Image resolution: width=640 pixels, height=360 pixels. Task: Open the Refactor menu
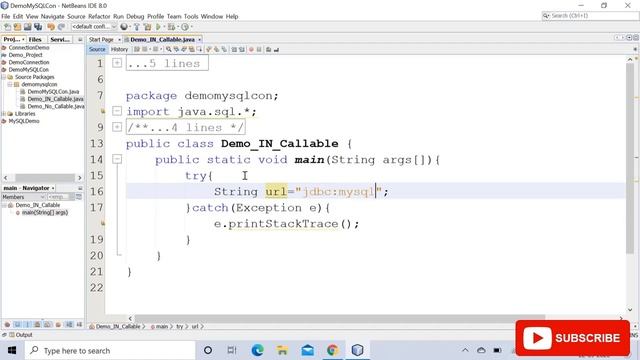click(99, 16)
